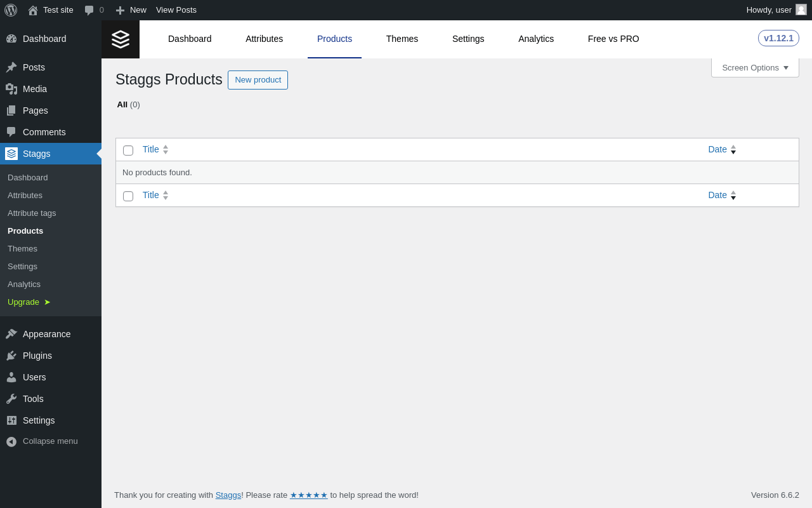Sort products by the header Date arrows

point(733,149)
